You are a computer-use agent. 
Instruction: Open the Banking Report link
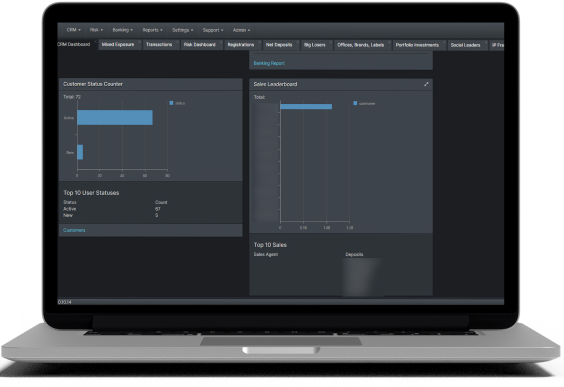[x=269, y=63]
